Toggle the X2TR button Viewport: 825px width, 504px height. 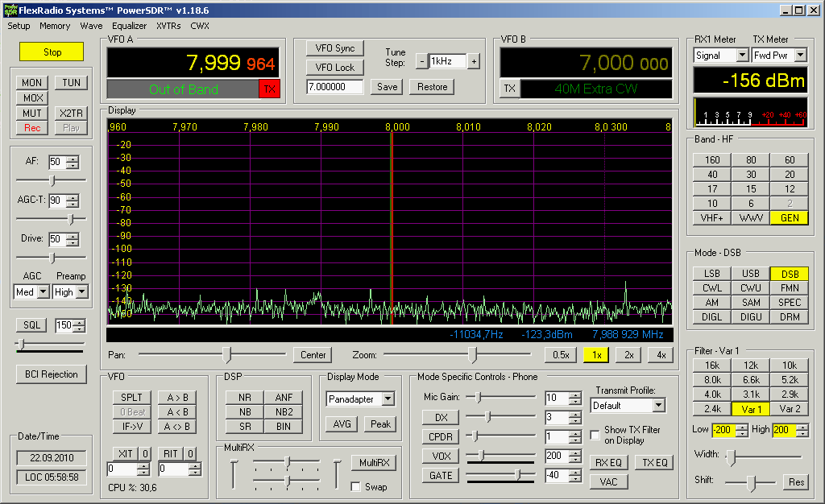[x=71, y=113]
